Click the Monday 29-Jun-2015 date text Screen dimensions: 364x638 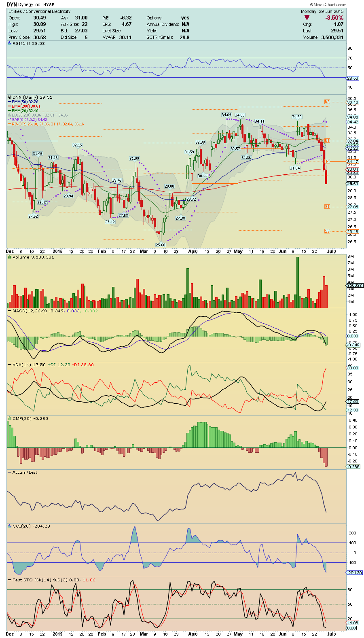pyautogui.click(x=322, y=11)
